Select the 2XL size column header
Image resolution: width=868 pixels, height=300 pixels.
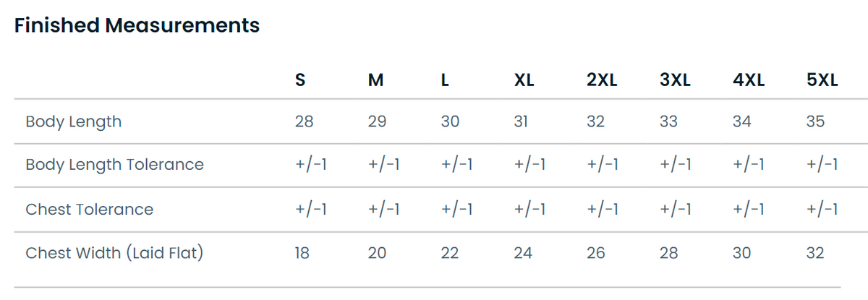coord(602,81)
